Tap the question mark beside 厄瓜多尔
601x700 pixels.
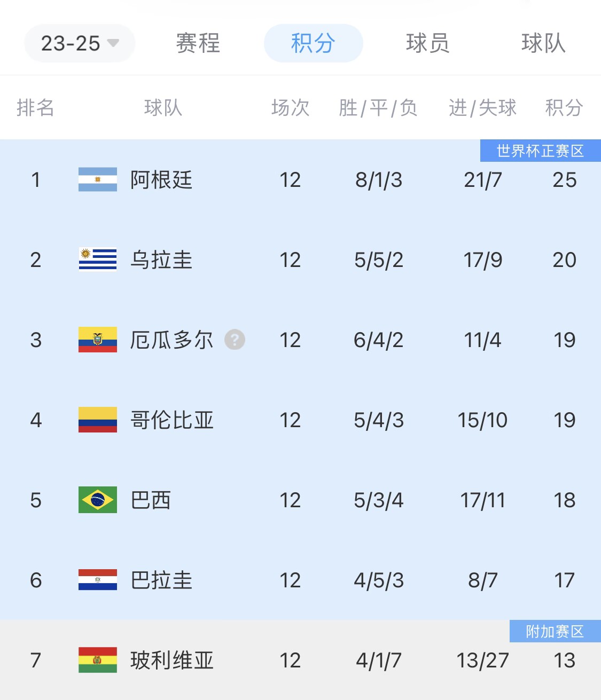pyautogui.click(x=235, y=340)
